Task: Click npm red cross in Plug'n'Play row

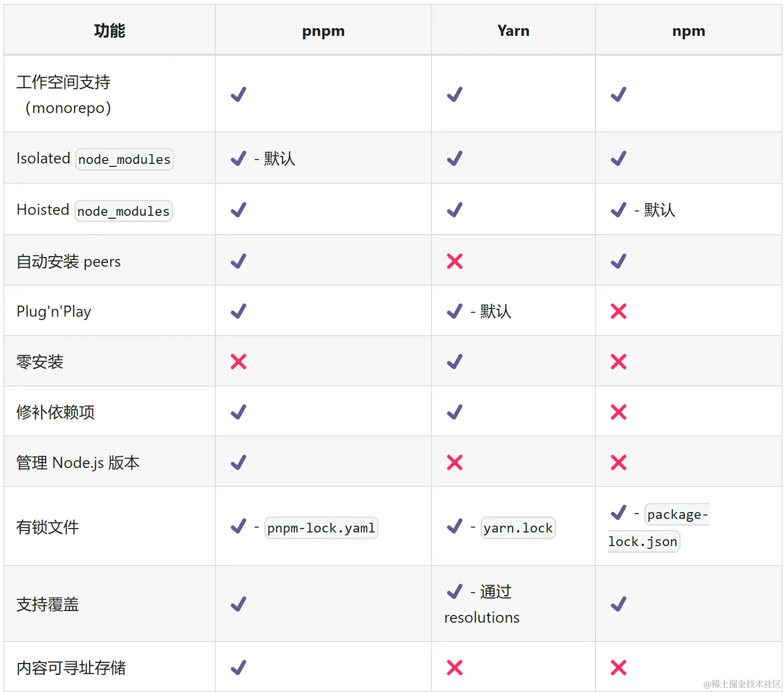Action: click(619, 311)
